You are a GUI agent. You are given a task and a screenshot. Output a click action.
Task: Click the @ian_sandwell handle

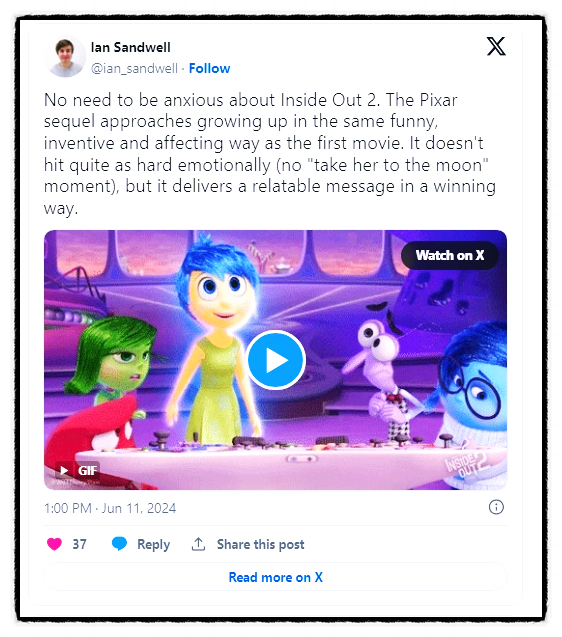tap(135, 68)
